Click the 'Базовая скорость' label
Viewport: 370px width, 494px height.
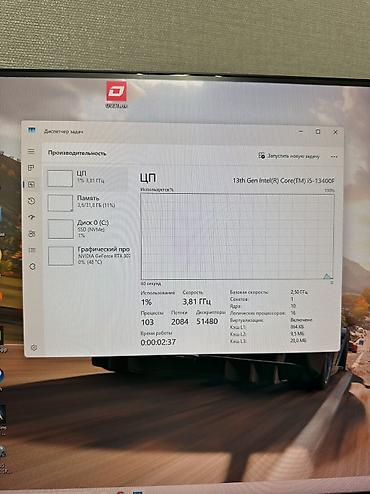point(249,292)
